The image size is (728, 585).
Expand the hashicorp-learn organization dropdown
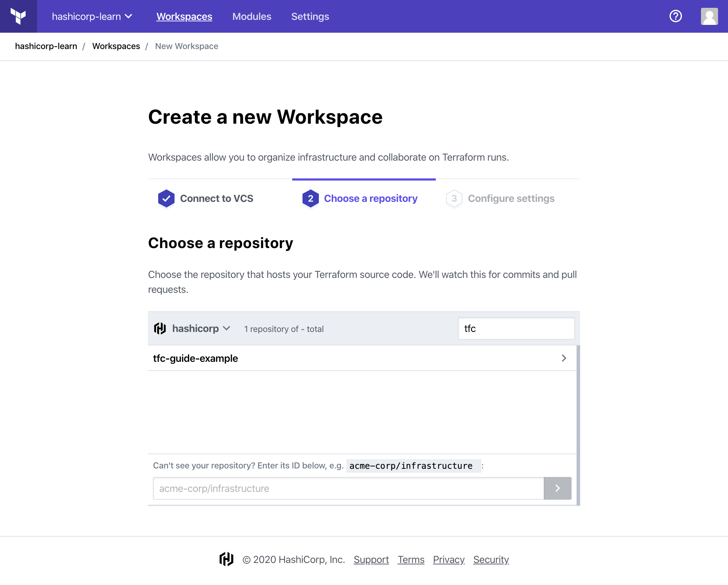tap(92, 16)
